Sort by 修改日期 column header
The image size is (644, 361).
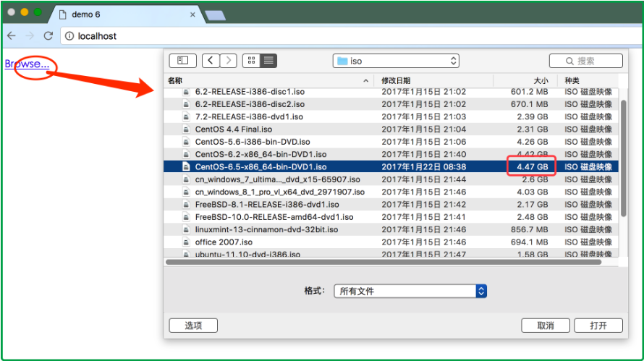pyautogui.click(x=433, y=81)
